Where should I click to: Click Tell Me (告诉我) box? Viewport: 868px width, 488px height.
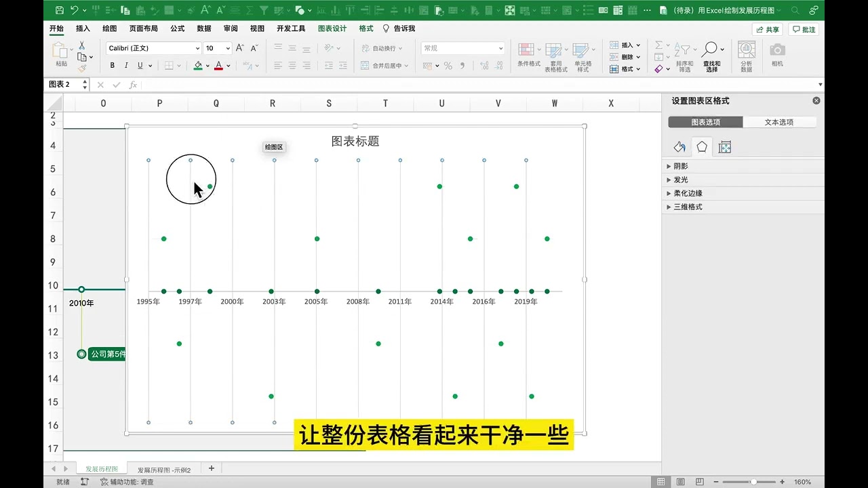(399, 28)
